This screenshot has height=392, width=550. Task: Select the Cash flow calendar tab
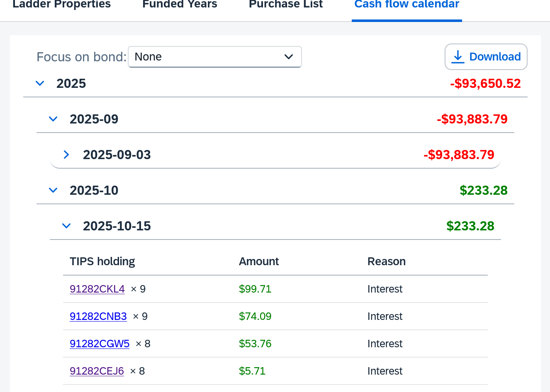[x=406, y=5]
